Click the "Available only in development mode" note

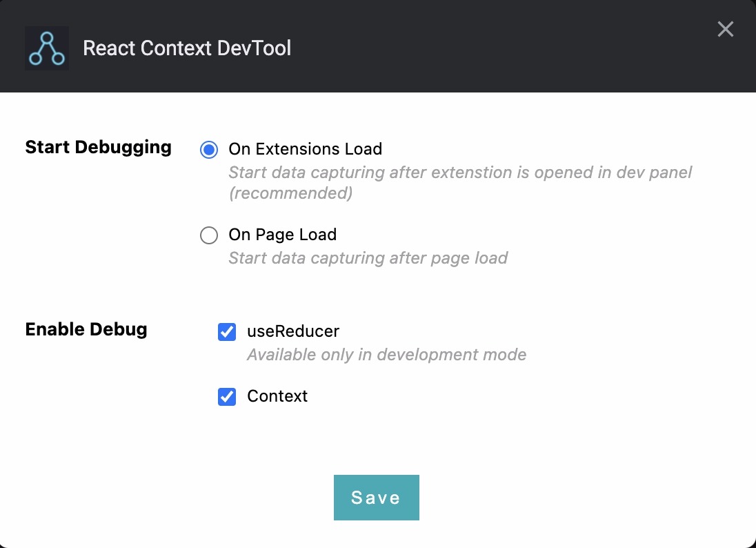[386, 355]
